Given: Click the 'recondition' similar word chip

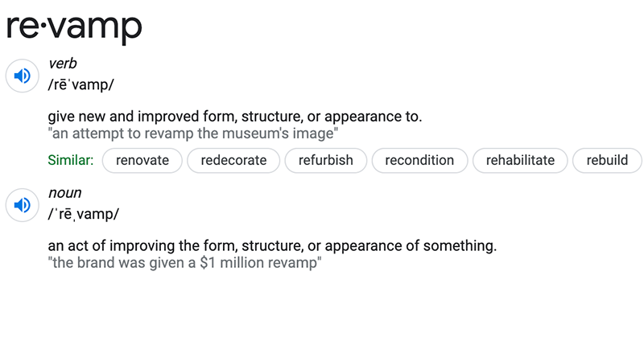Looking at the screenshot, I should point(419,160).
